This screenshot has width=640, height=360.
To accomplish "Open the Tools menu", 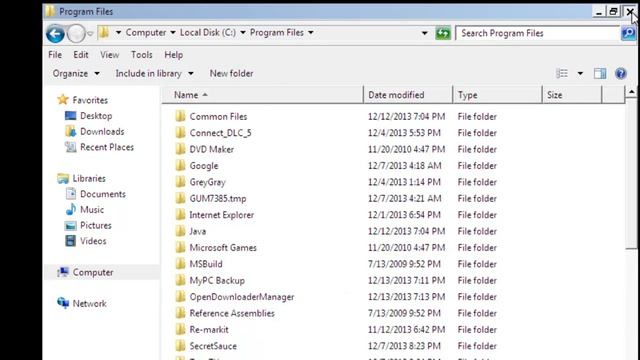I will point(142,55).
